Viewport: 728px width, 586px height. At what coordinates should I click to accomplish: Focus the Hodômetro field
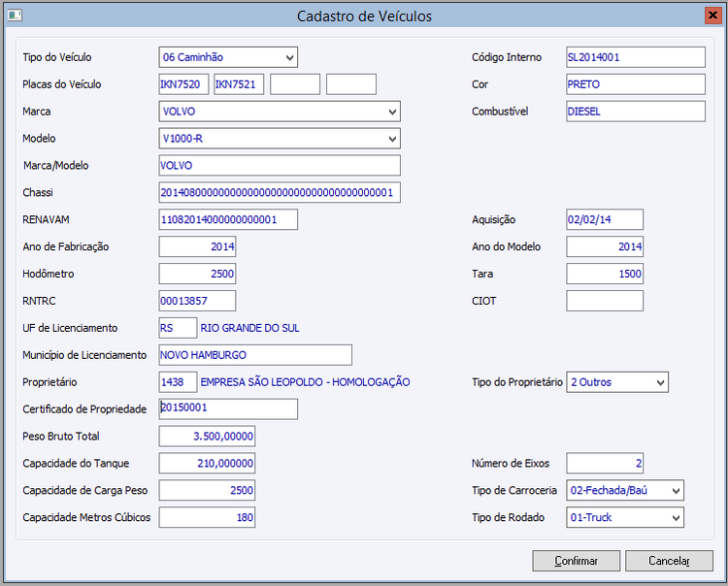click(x=197, y=274)
